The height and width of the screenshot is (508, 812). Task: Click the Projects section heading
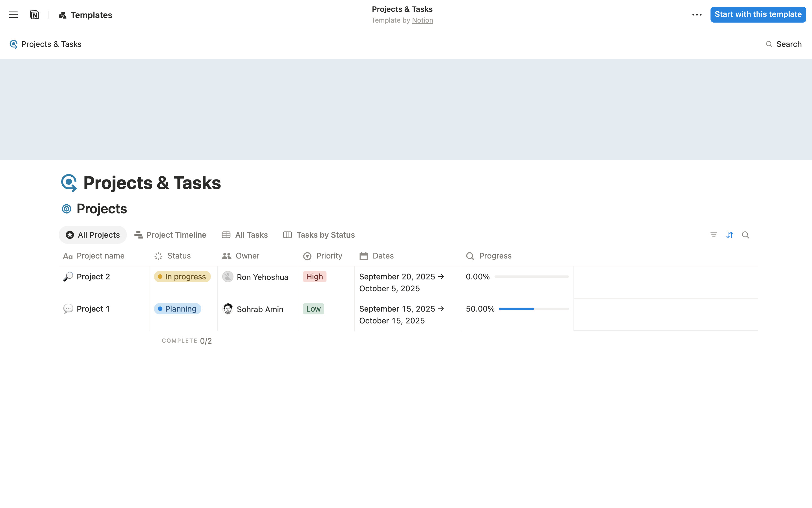(x=102, y=209)
